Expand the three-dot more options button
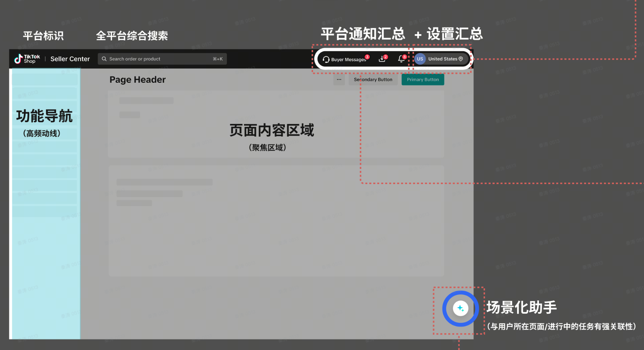This screenshot has width=644, height=350. coord(339,79)
